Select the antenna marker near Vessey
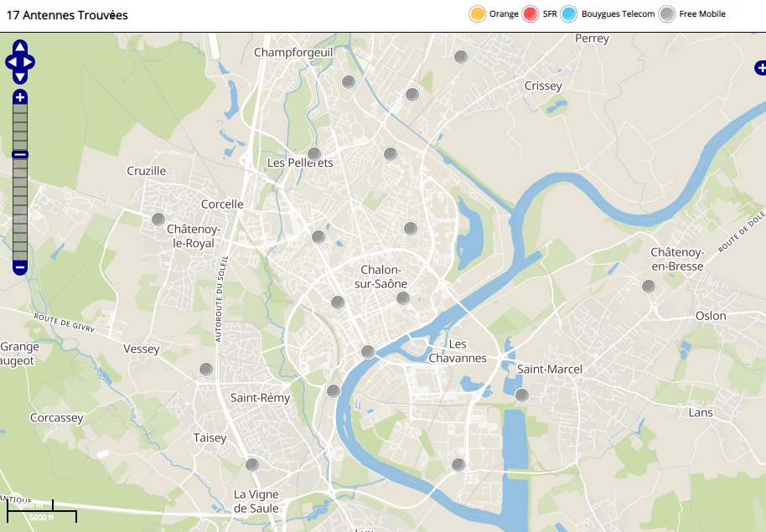 pos(206,369)
